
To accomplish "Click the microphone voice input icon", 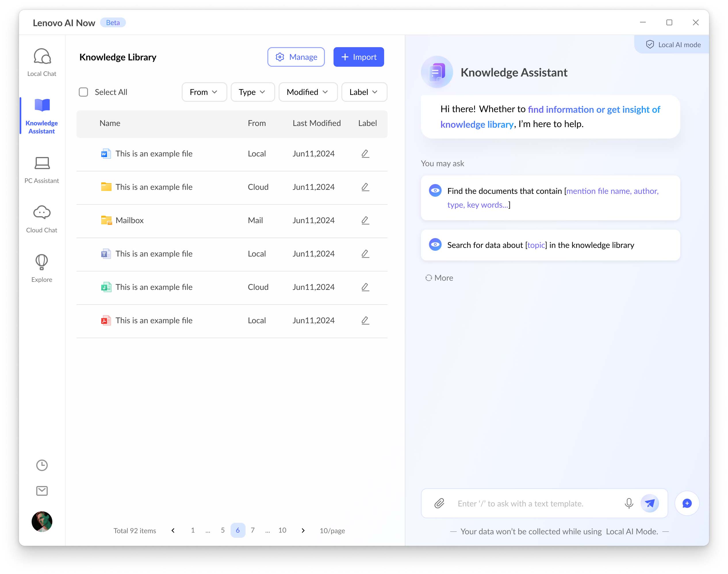I will coord(629,503).
